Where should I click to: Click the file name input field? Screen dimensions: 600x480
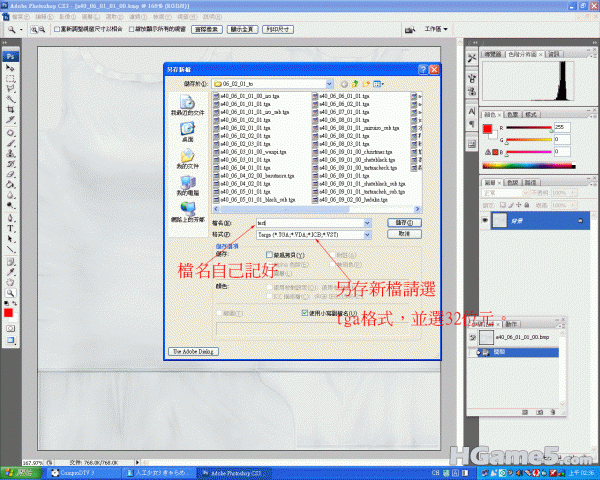pyautogui.click(x=300, y=222)
